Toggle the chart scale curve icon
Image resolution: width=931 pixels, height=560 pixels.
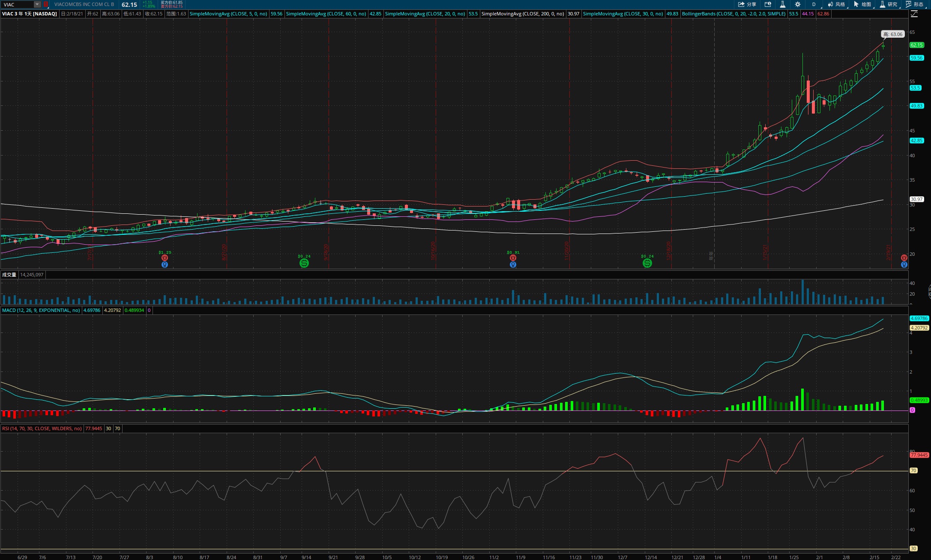tap(914, 14)
